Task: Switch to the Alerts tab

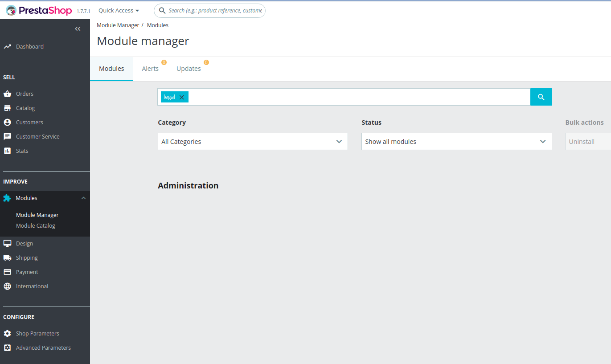Action: point(150,69)
